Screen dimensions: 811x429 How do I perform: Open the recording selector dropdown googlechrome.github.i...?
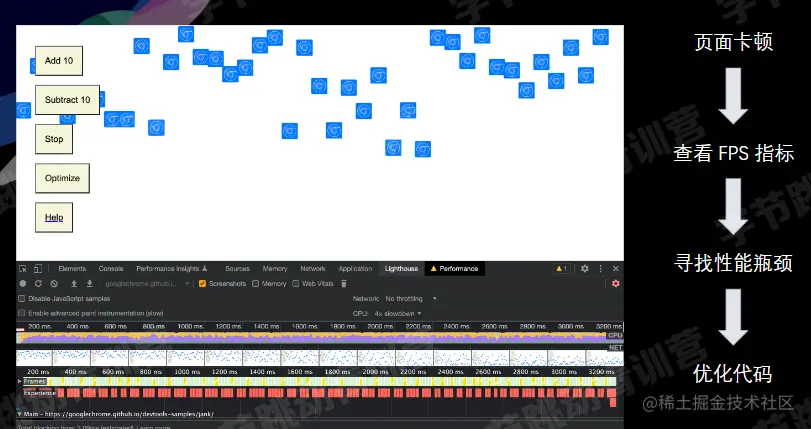click(x=147, y=284)
